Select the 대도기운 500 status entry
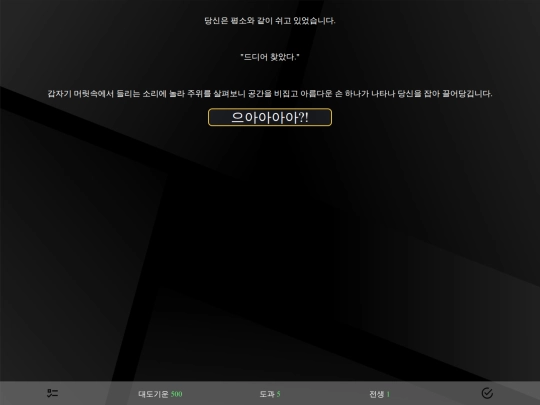The image size is (540, 405). pyautogui.click(x=160, y=394)
